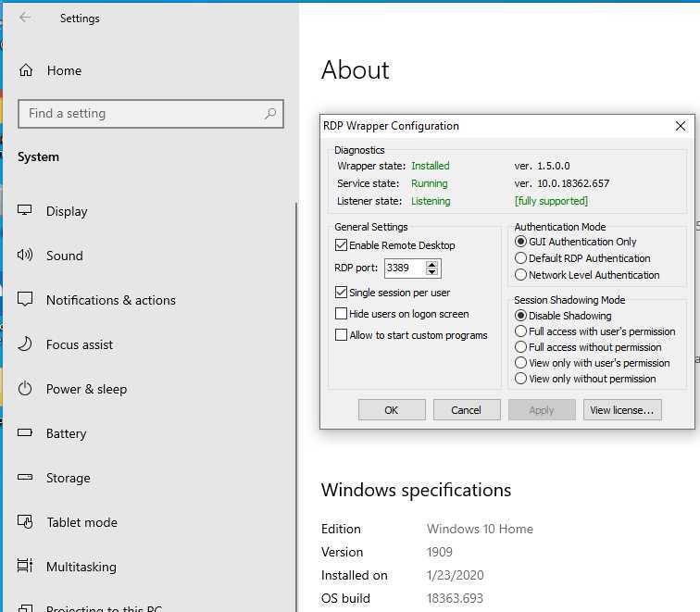Click the Find a setting search box
Viewport: 700px width, 612px height.
(151, 114)
